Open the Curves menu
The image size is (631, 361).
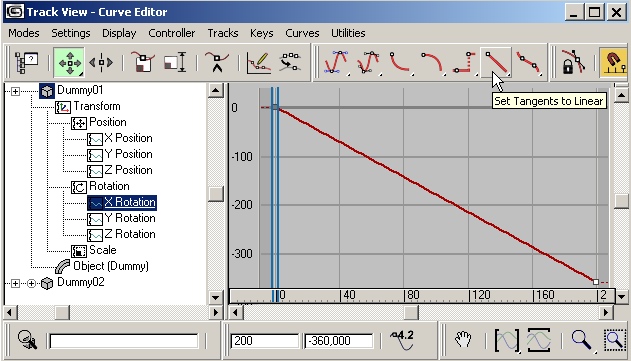click(x=302, y=33)
